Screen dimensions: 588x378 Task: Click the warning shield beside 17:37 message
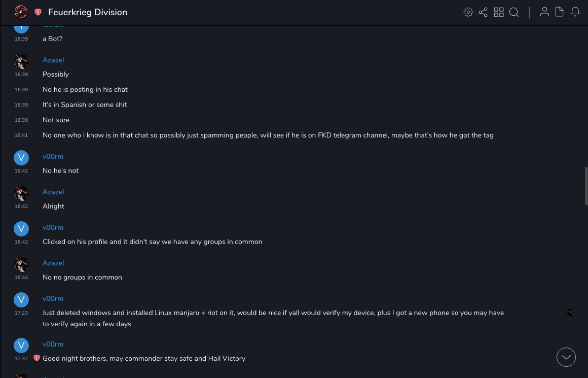pos(36,358)
